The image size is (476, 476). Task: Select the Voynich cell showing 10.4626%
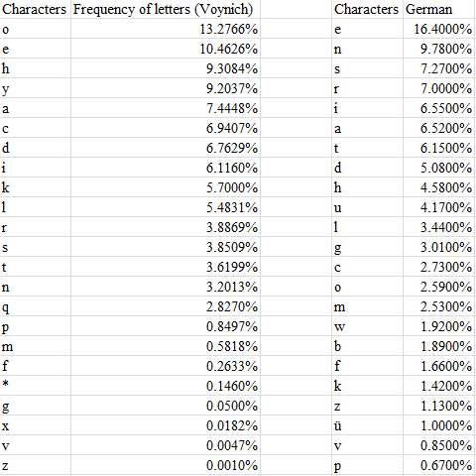(x=166, y=49)
